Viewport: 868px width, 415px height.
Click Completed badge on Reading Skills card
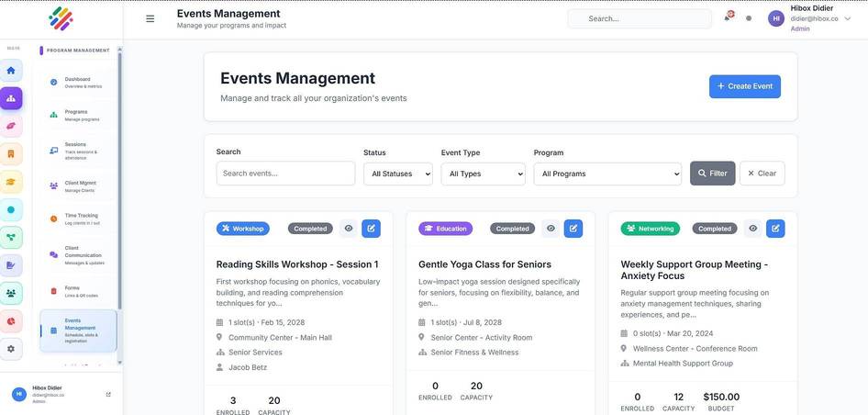pos(310,229)
